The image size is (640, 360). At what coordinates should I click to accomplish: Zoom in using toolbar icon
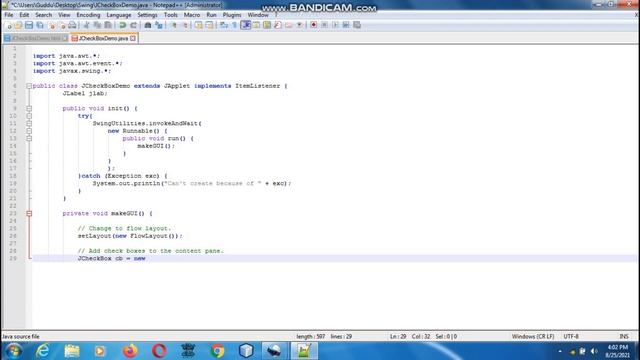(x=173, y=25)
